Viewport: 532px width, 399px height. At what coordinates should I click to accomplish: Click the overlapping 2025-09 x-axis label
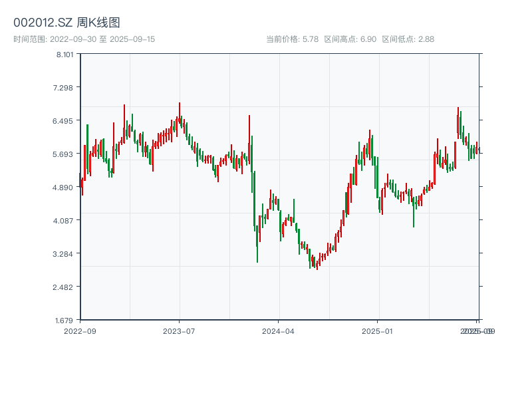pos(478,331)
